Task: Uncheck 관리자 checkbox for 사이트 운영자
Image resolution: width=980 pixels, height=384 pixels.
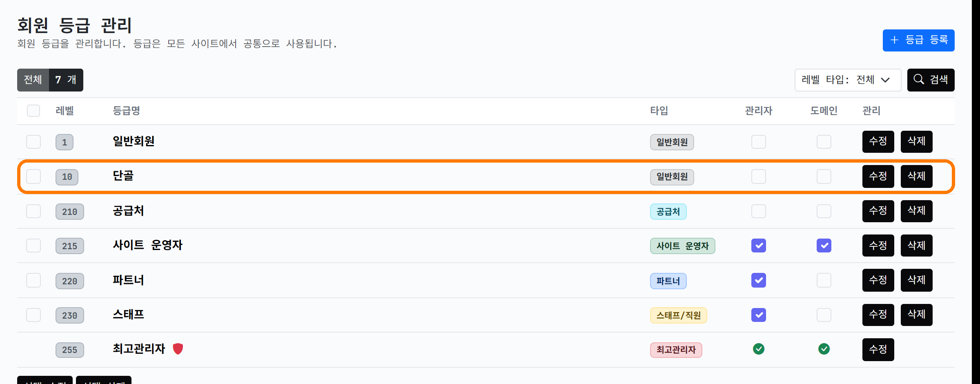Action: [759, 246]
